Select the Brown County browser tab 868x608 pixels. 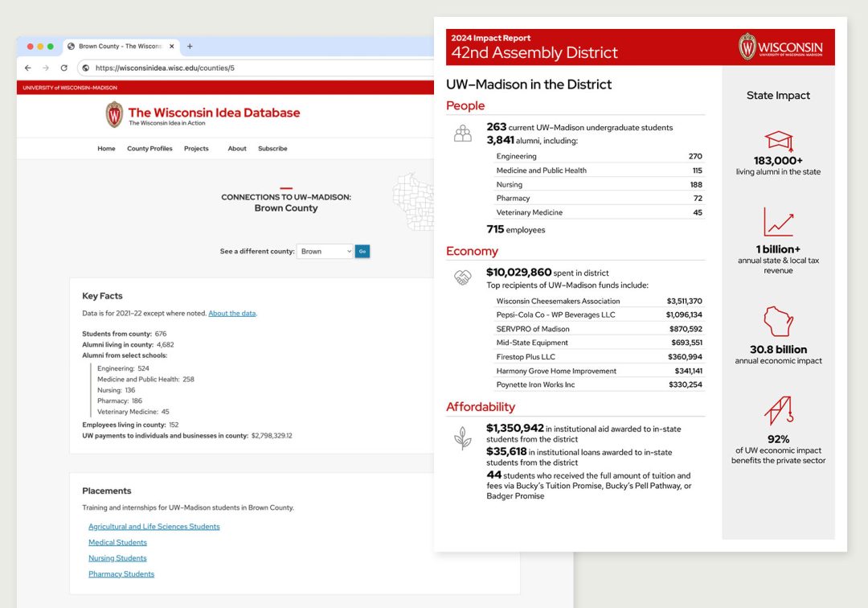pos(121,47)
